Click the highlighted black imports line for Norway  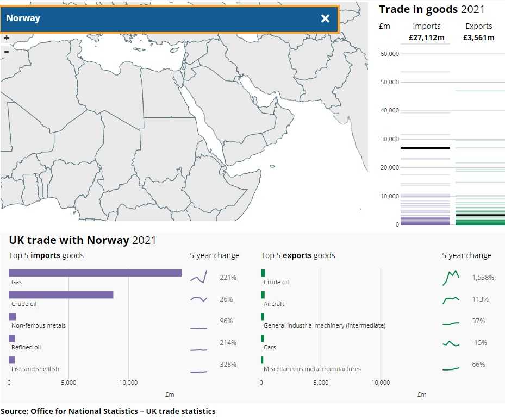click(425, 148)
